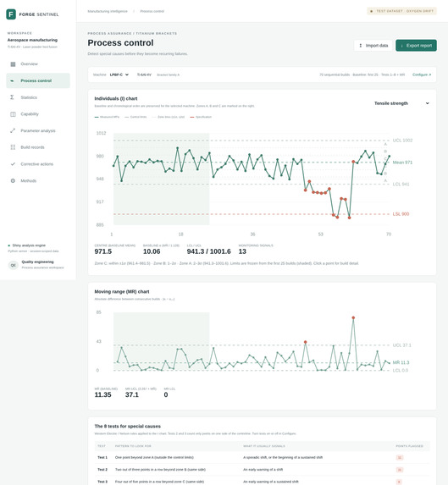The height and width of the screenshot is (485, 448).
Task: Click the Test 2 row label
Action: (102, 470)
